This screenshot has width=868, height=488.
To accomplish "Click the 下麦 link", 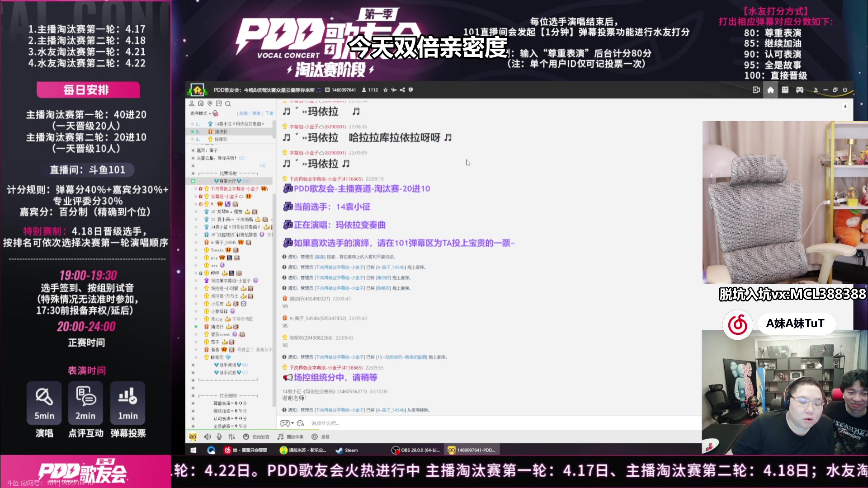I will pos(269,113).
